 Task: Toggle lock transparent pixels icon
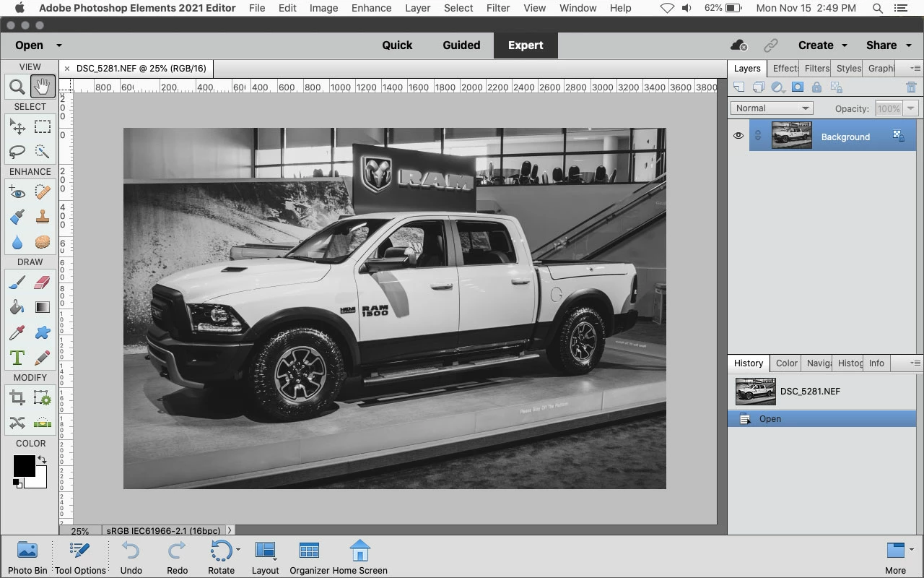coord(837,87)
